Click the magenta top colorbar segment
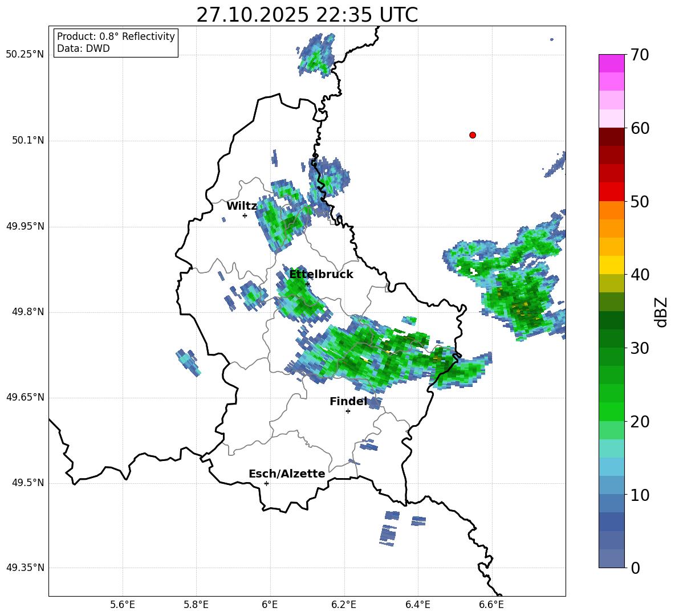The height and width of the screenshot is (616, 675). [x=611, y=63]
